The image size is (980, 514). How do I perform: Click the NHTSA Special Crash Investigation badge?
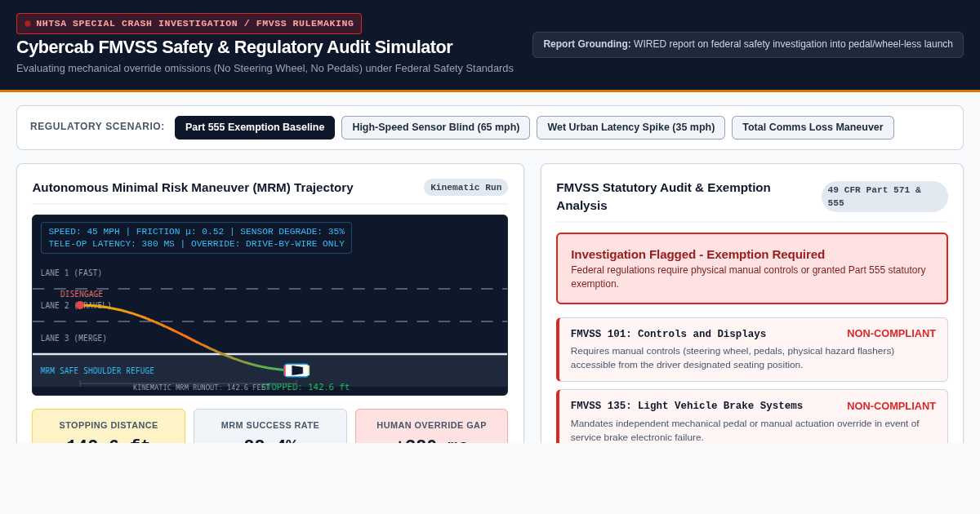point(189,24)
